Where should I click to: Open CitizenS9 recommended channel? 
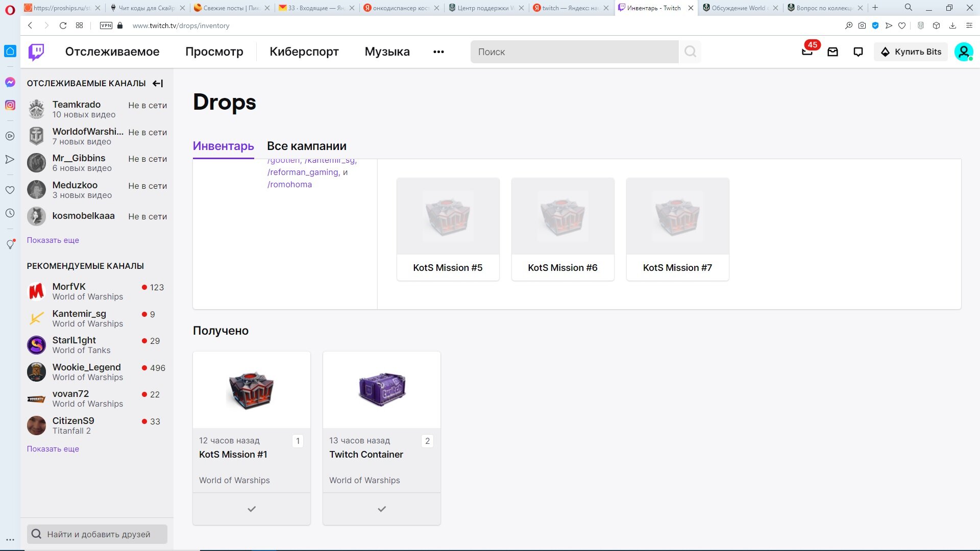coord(97,425)
